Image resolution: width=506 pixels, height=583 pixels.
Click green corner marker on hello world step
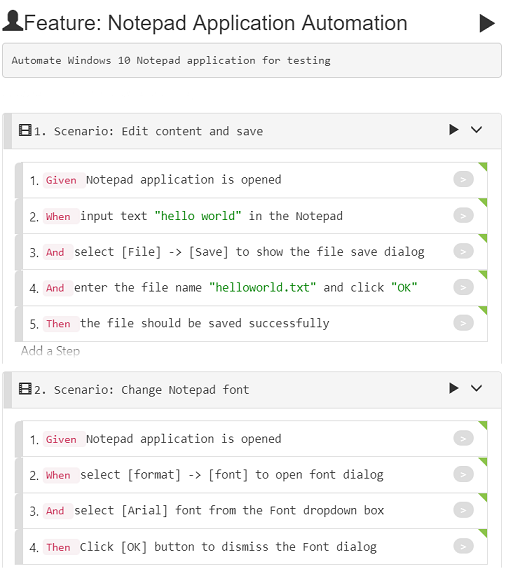pyautogui.click(x=483, y=202)
